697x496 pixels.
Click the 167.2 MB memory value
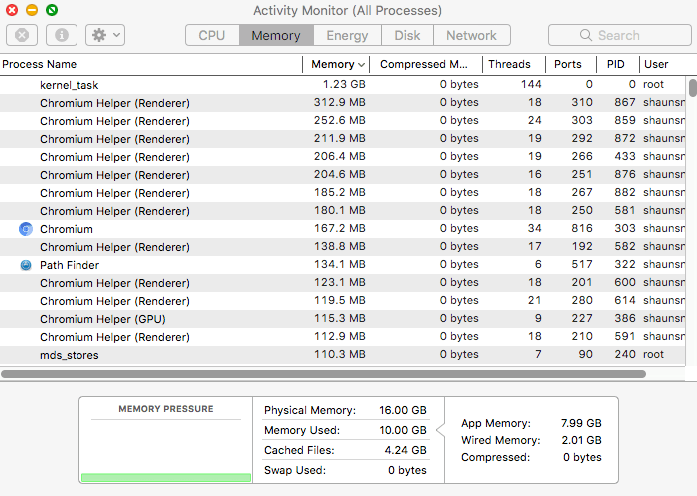340,228
